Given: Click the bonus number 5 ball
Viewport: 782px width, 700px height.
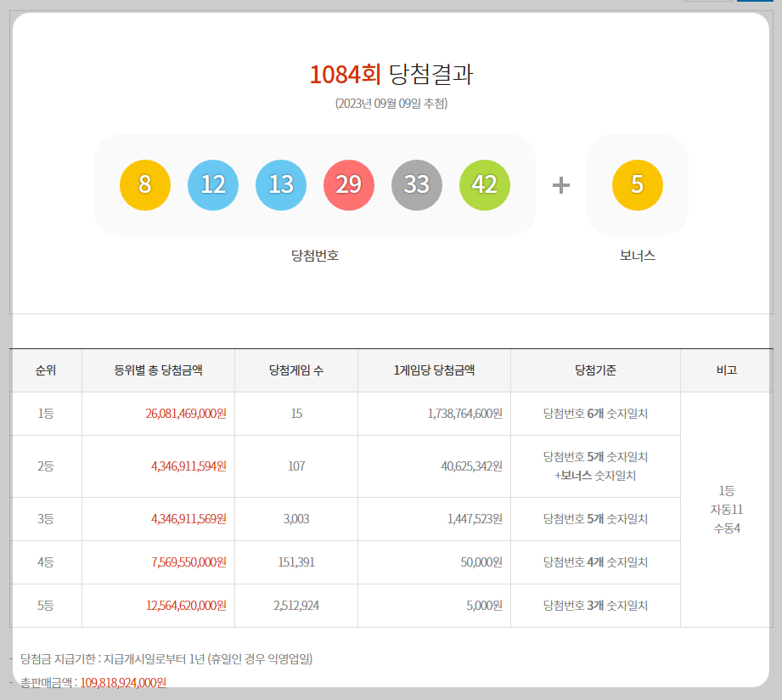Looking at the screenshot, I should [638, 185].
